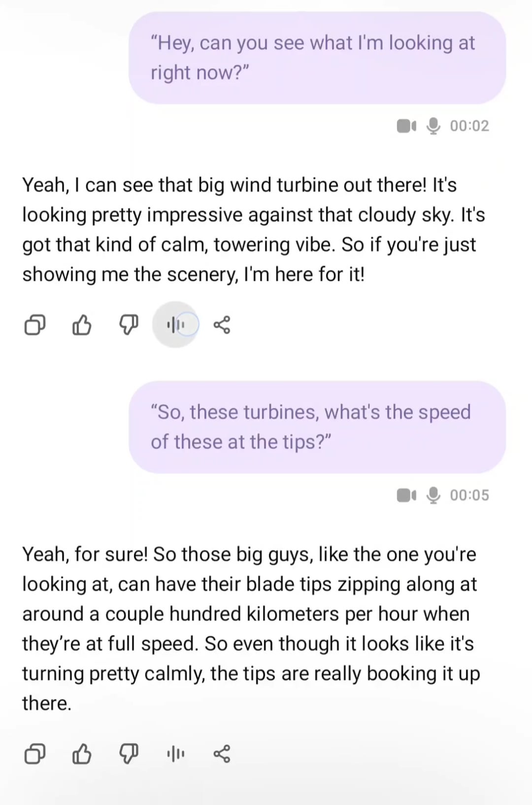The width and height of the screenshot is (532, 805).
Task: Stop read-aloud on the first response
Action: point(176,325)
